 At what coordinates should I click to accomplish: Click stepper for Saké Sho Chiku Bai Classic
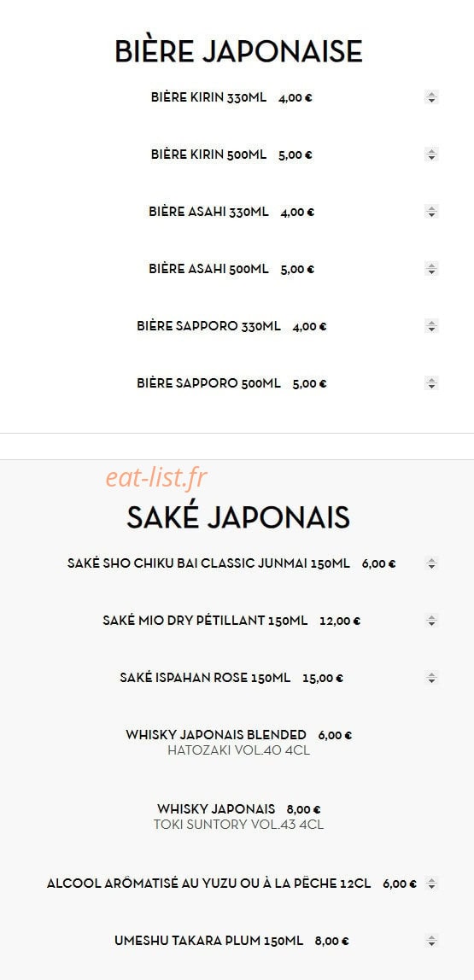[430, 563]
